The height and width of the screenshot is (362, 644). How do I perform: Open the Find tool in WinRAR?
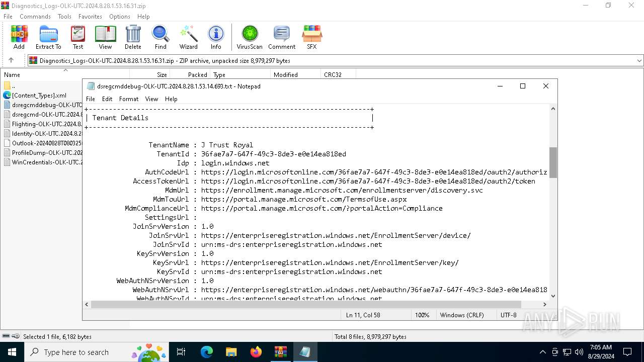click(x=160, y=38)
